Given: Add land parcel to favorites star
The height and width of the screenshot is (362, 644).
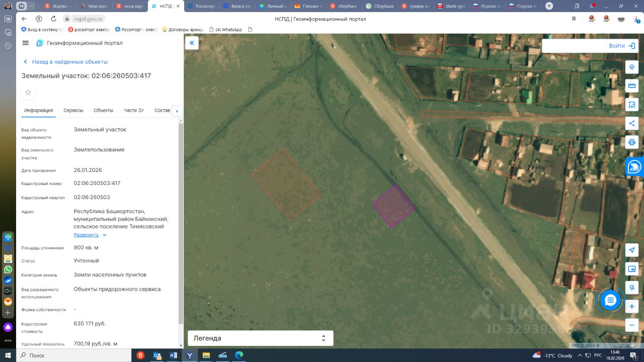Looking at the screenshot, I should coord(28,93).
